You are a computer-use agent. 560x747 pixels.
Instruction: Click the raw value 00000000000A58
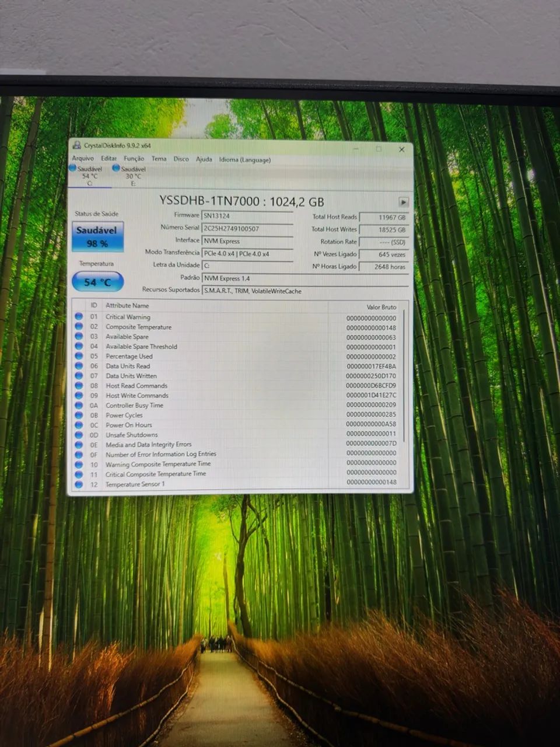(371, 425)
